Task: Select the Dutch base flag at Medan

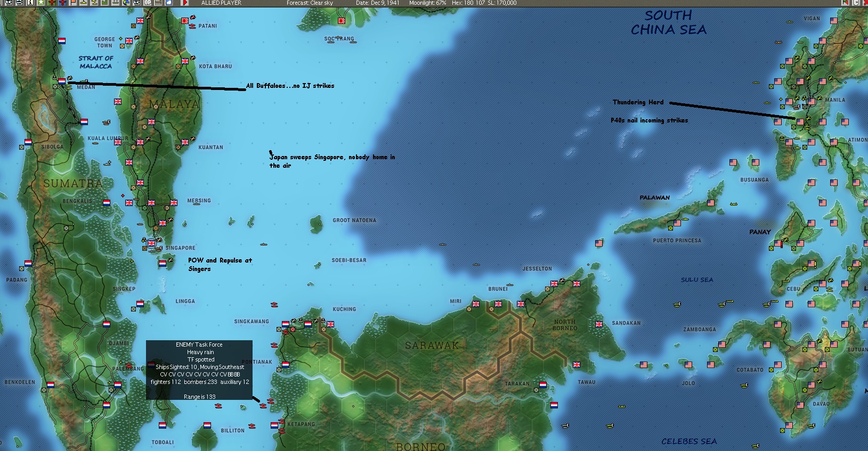Action: click(62, 81)
